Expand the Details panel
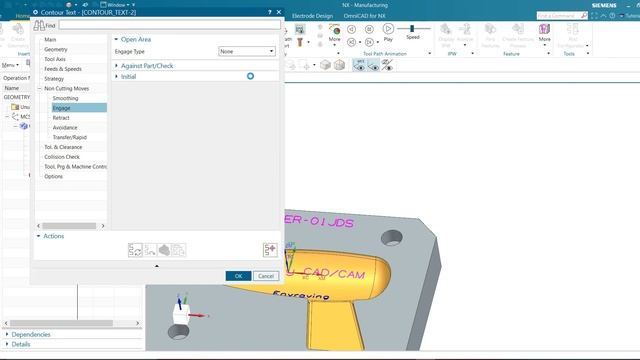640x360 pixels. point(7,344)
